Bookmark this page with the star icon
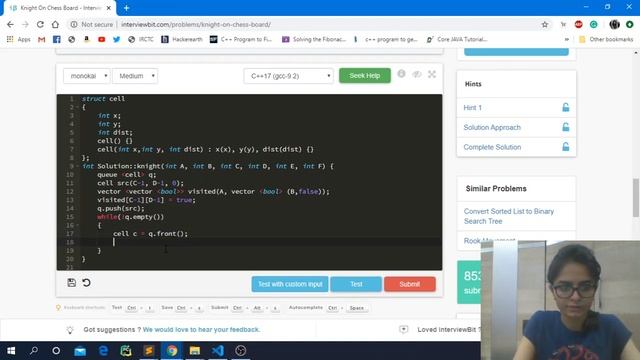Screen dimensions: 640x360 coord(544,24)
